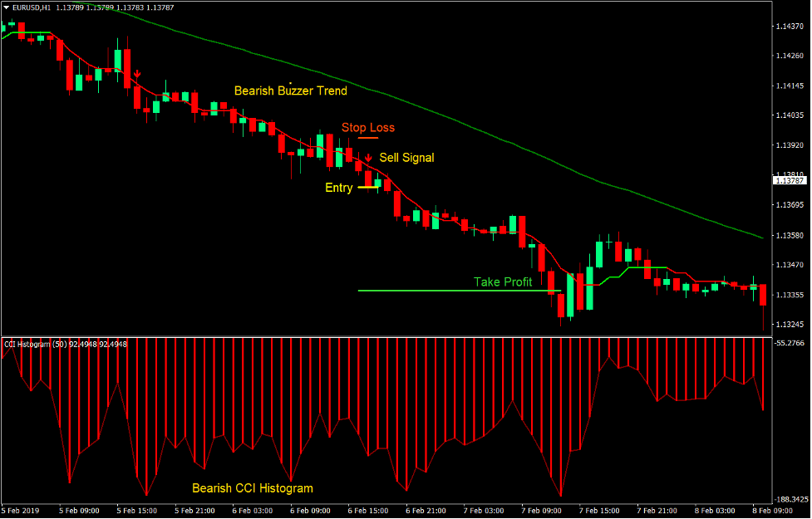Click the 5 Feb 2019 date label

[18, 512]
